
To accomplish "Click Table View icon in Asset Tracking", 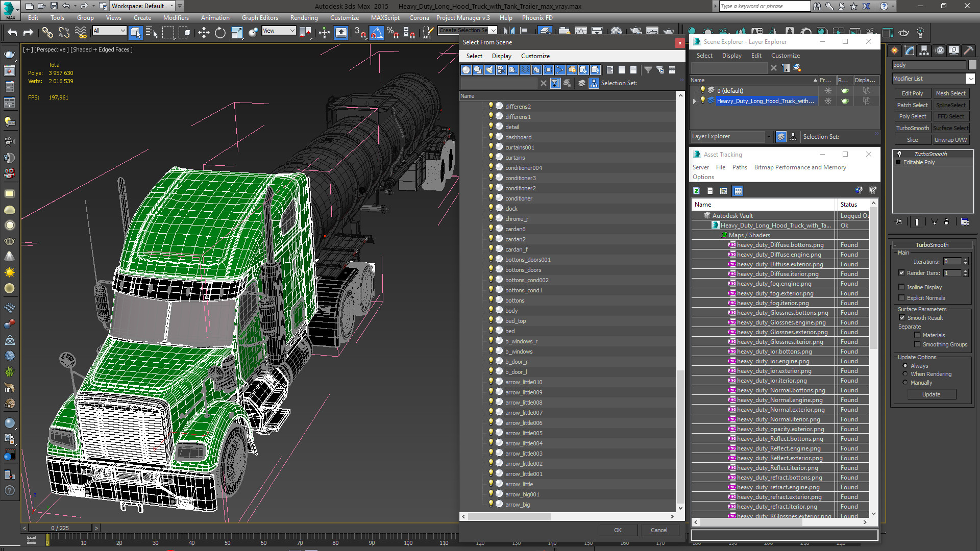I will point(738,191).
